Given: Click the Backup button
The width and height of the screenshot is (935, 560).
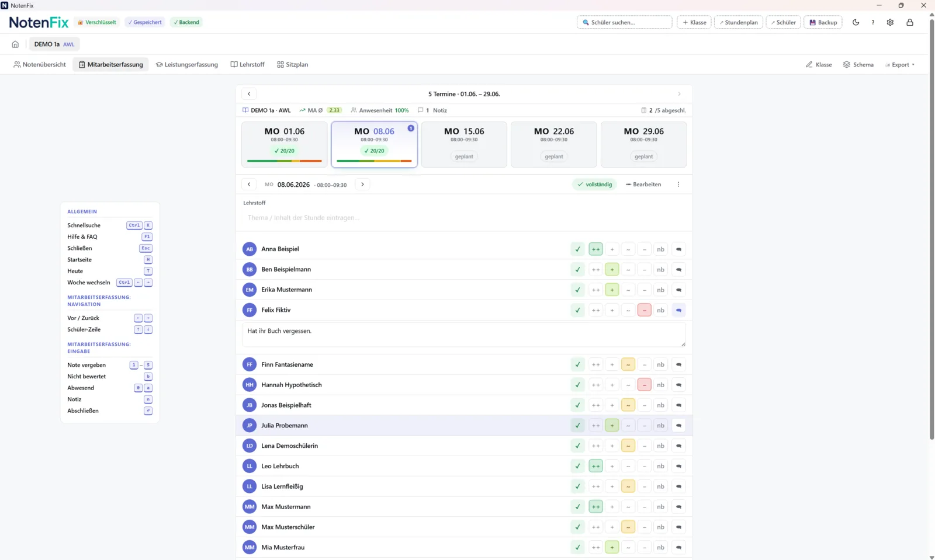Looking at the screenshot, I should (823, 22).
